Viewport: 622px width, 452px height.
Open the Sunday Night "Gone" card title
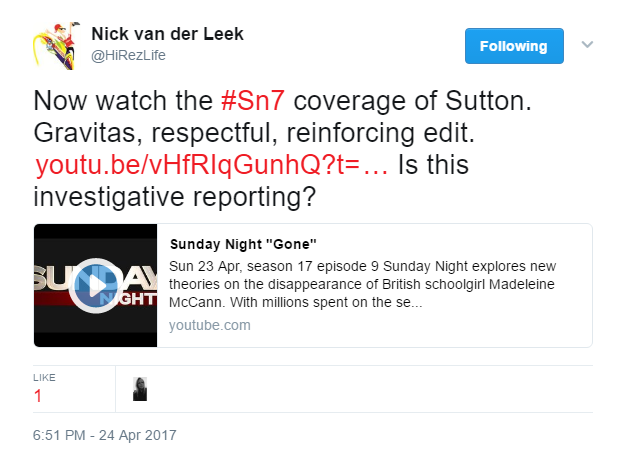(243, 244)
